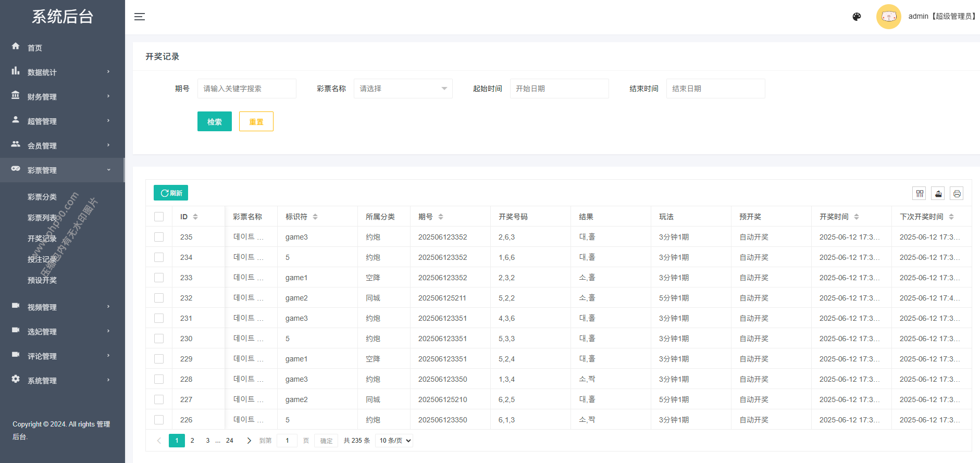Click the 期号 keyword search input field

click(246, 89)
